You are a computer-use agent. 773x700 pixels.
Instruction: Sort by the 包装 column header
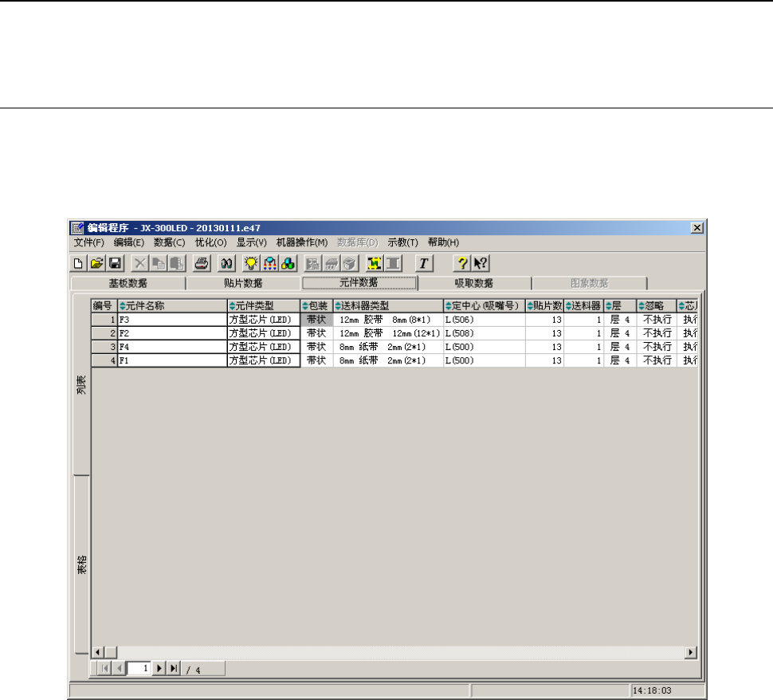pos(316,306)
